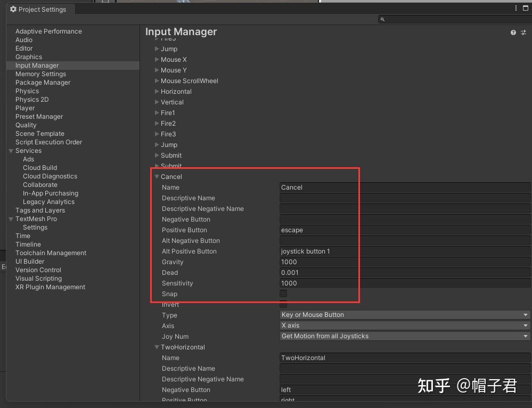Image resolution: width=532 pixels, height=408 pixels.
Task: Enable the Snap checkbox for Cancel
Action: click(x=283, y=293)
